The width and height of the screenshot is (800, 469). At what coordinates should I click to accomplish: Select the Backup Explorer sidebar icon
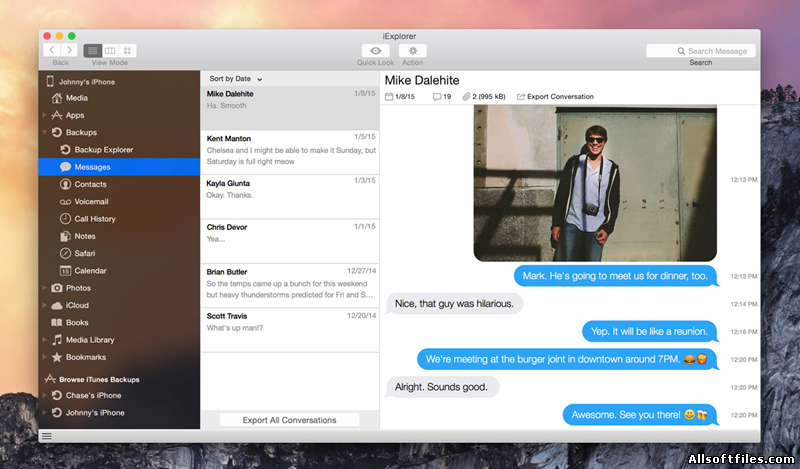(x=65, y=150)
